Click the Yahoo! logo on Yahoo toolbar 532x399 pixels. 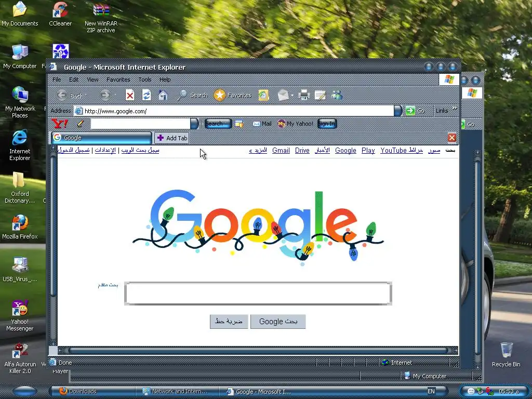(x=60, y=124)
